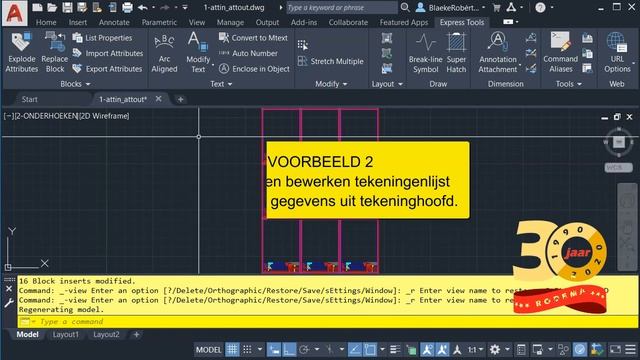640x360 pixels.
Task: Open the Undo history dropdown arrow
Action: [153, 7]
